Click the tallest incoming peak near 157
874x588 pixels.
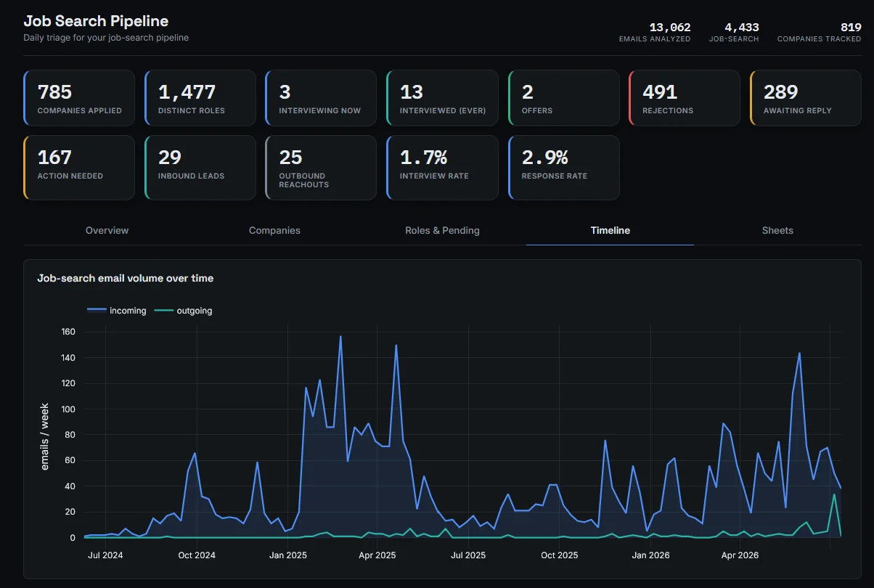(x=340, y=337)
